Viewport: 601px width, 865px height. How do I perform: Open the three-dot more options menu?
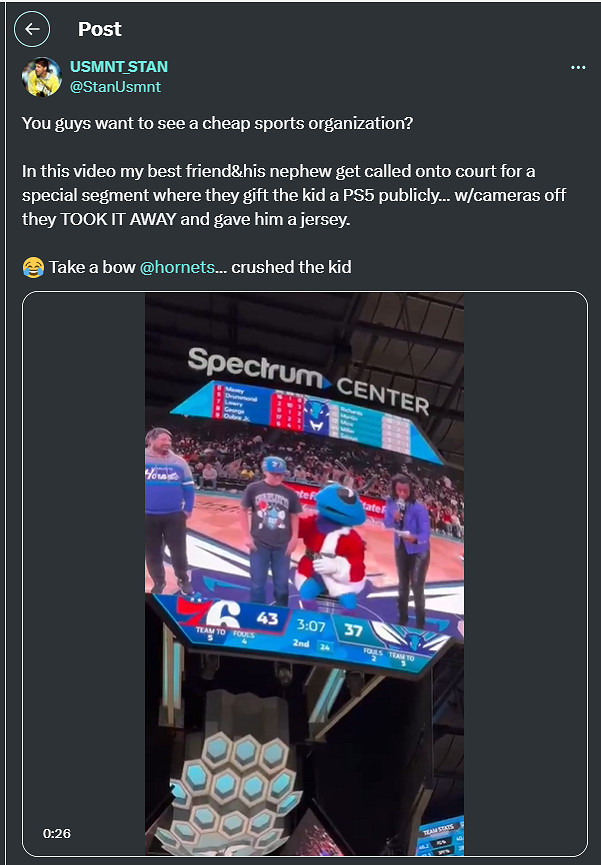[578, 67]
